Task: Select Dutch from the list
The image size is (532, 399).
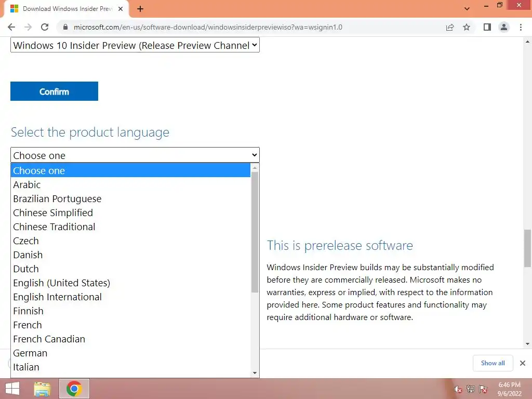Action: point(130,269)
